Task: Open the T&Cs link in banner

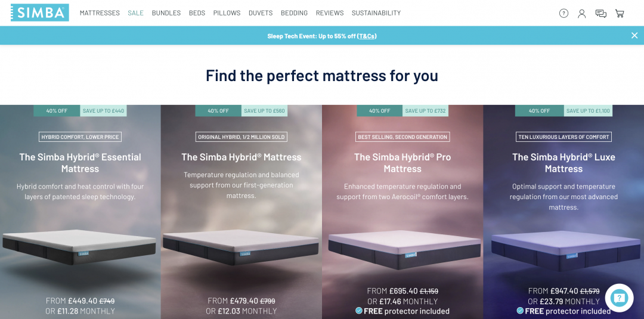Action: [367, 36]
